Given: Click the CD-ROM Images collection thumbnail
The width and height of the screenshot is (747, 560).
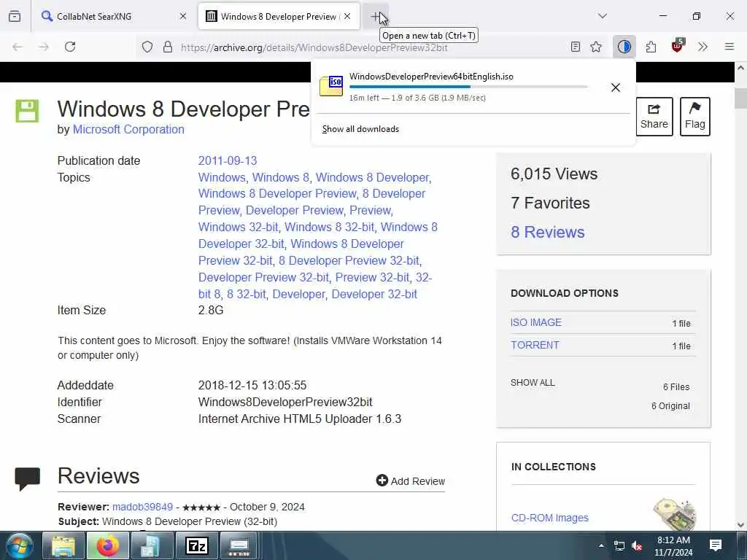Looking at the screenshot, I should coord(675,513).
